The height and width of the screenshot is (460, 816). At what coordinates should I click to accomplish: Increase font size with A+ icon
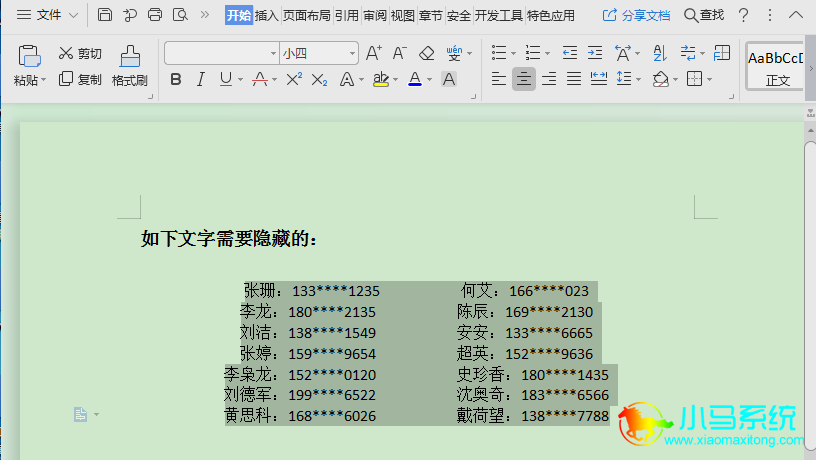click(374, 53)
